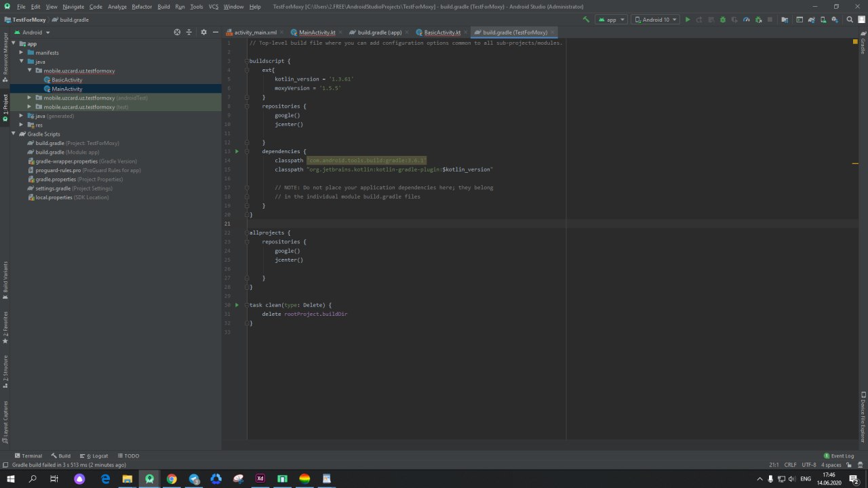This screenshot has height=488, width=868.
Task: Open the Refactor menu
Action: coord(142,6)
